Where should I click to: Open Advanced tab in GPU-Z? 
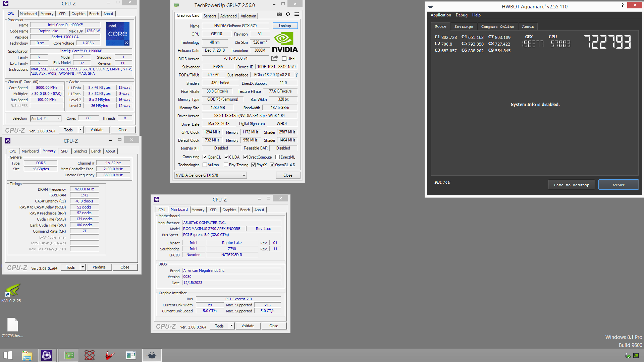228,16
